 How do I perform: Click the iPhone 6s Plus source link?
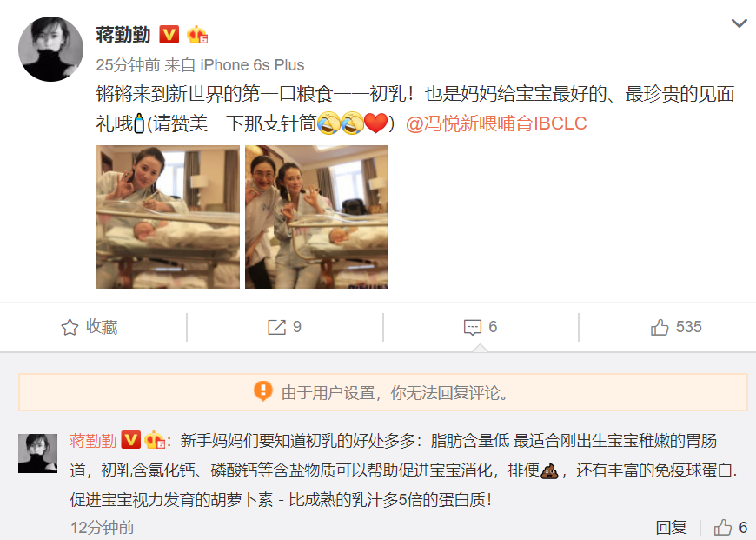tap(252, 65)
